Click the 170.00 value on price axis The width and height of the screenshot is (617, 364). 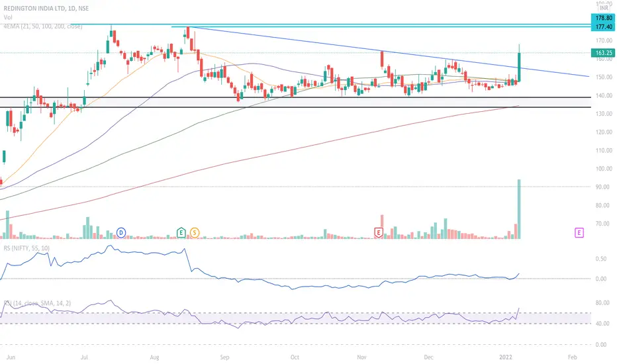click(x=604, y=40)
